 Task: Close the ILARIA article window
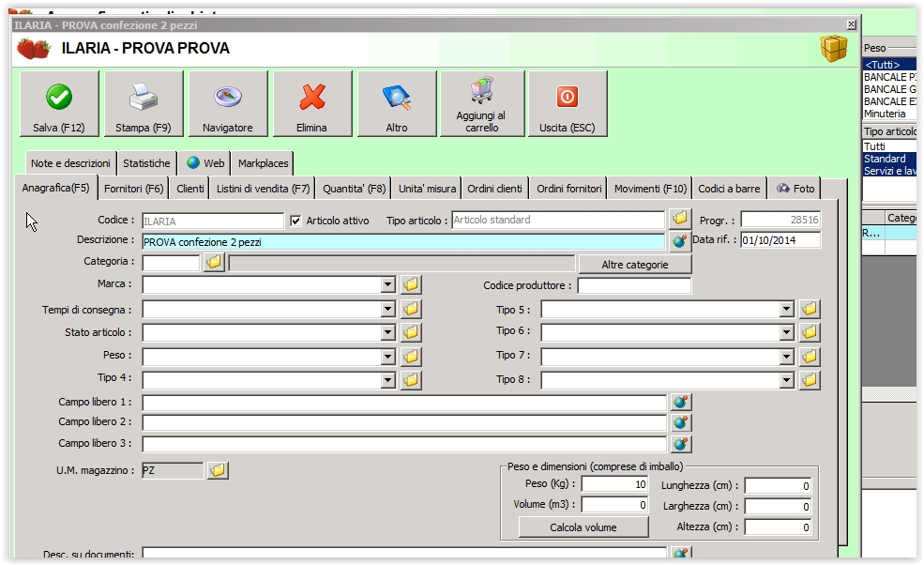(x=851, y=24)
